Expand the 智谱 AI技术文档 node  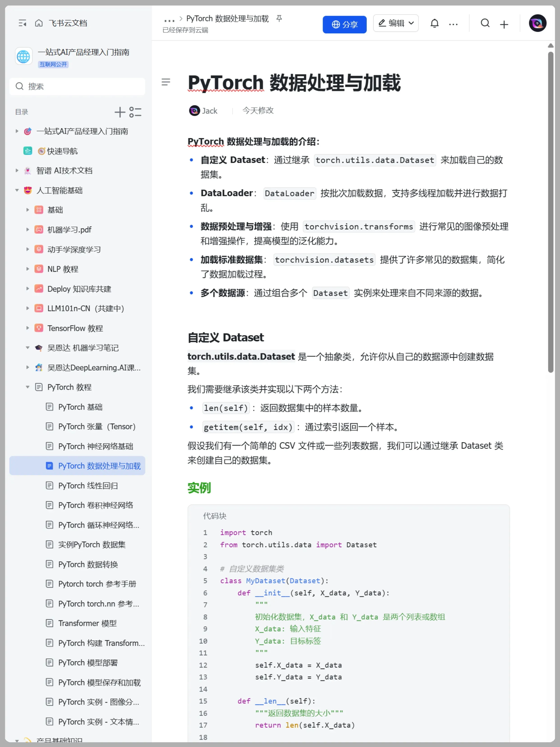point(17,171)
